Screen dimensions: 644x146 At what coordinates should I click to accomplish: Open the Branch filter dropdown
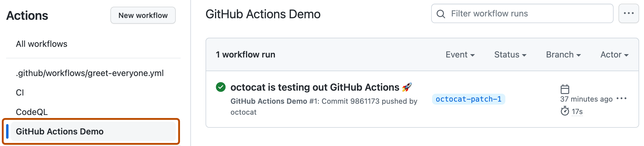coord(563,55)
